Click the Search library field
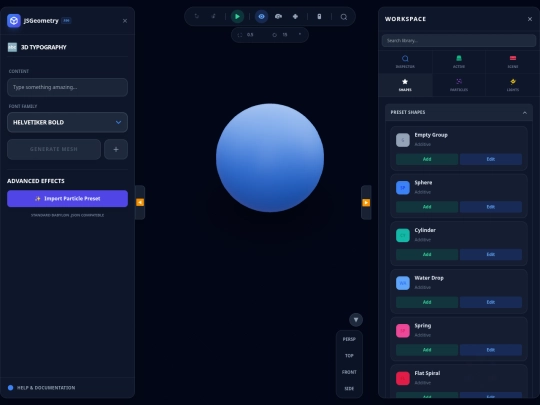 pos(459,41)
